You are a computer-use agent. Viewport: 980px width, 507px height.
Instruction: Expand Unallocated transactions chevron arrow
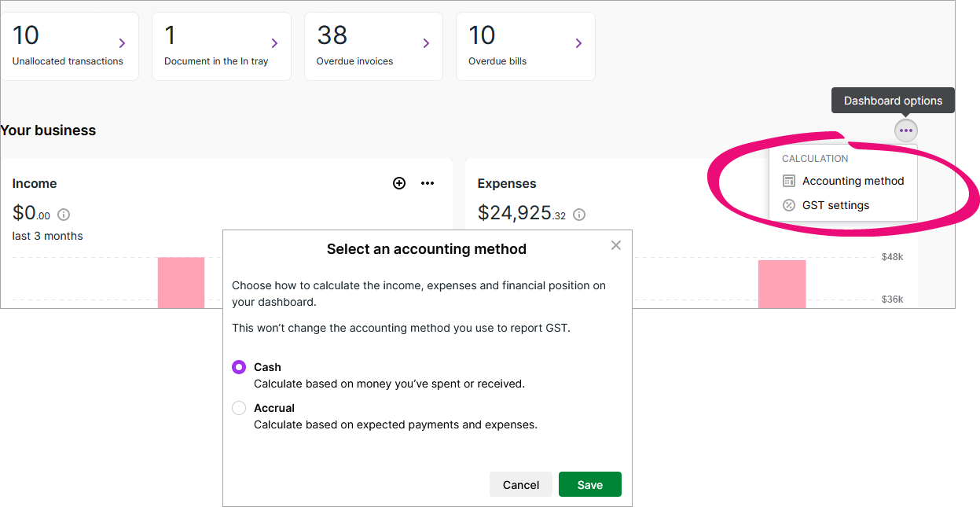point(122,43)
